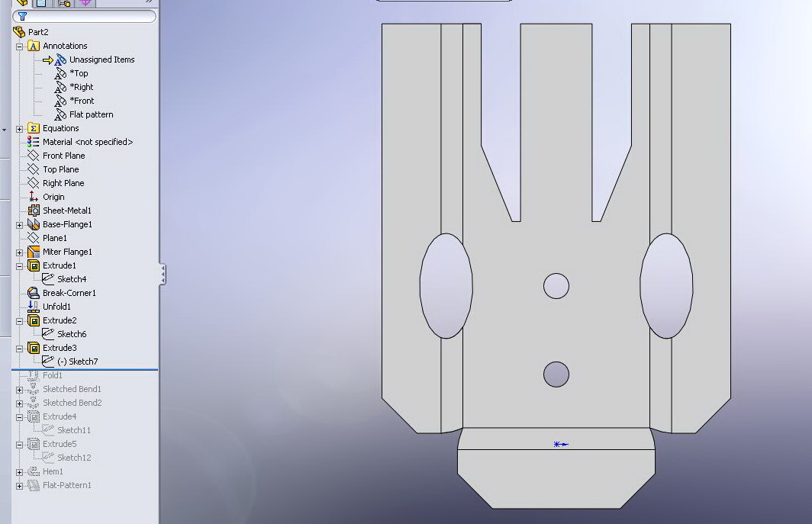Click the Material icon in the tree
Viewport: 812px width, 524px height.
click(x=33, y=142)
